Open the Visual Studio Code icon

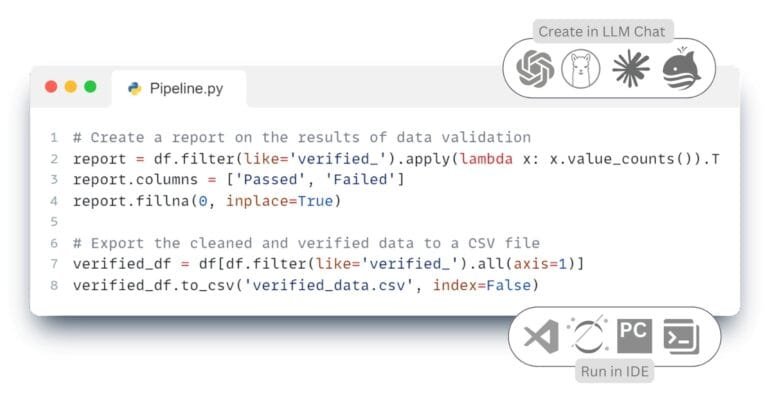tap(541, 336)
